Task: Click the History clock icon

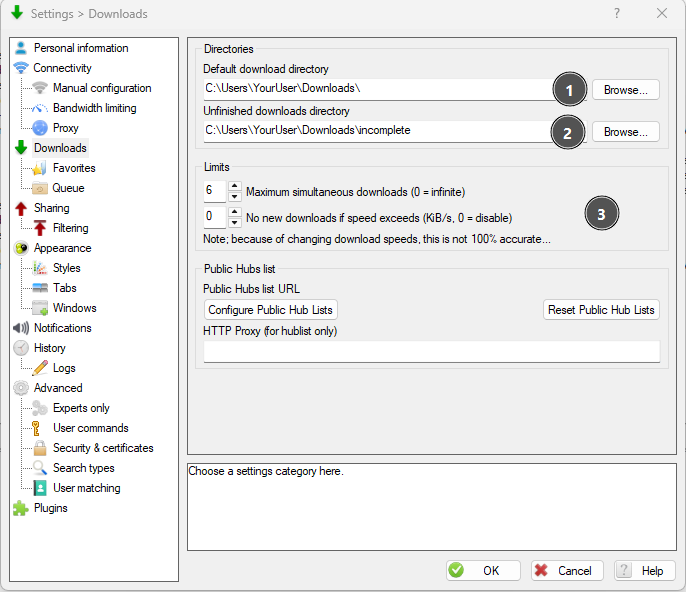Action: pyautogui.click(x=21, y=348)
